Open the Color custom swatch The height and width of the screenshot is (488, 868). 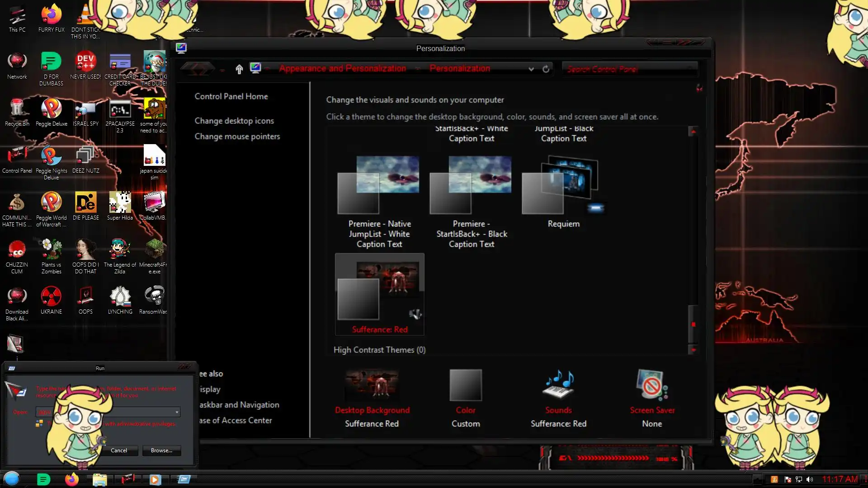pyautogui.click(x=465, y=385)
